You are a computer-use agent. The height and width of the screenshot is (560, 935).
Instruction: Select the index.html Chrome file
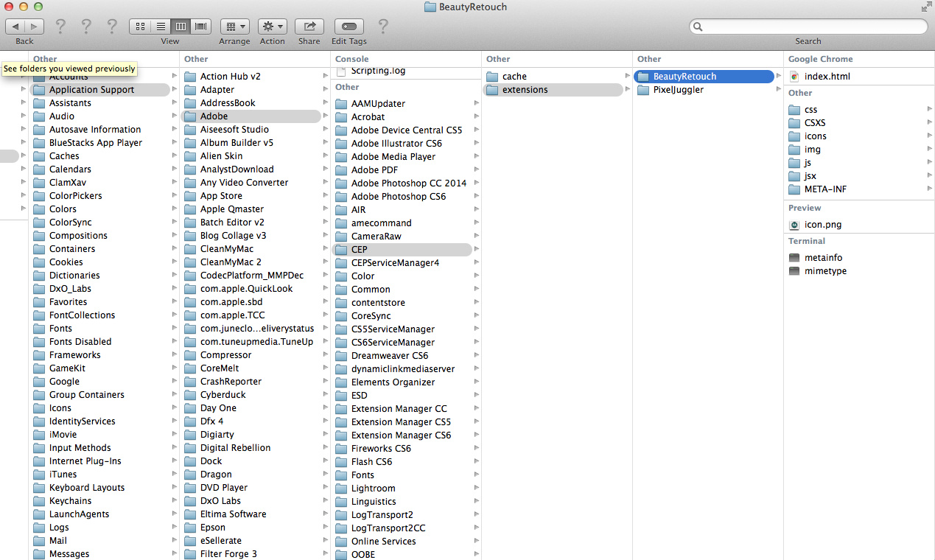[x=827, y=77]
